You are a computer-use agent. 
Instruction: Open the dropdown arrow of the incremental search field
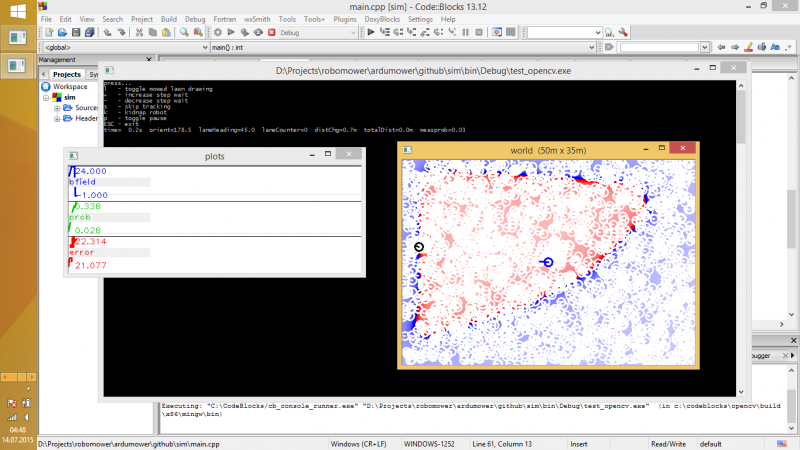(705, 47)
